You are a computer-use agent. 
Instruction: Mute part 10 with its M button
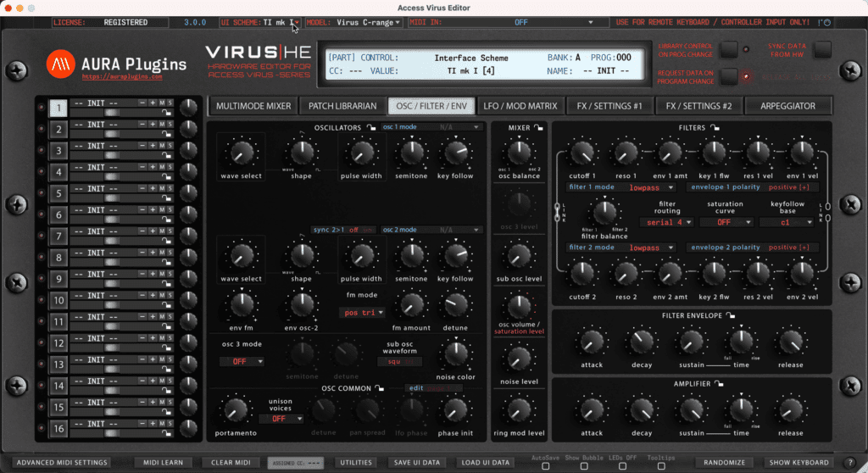pos(162,295)
